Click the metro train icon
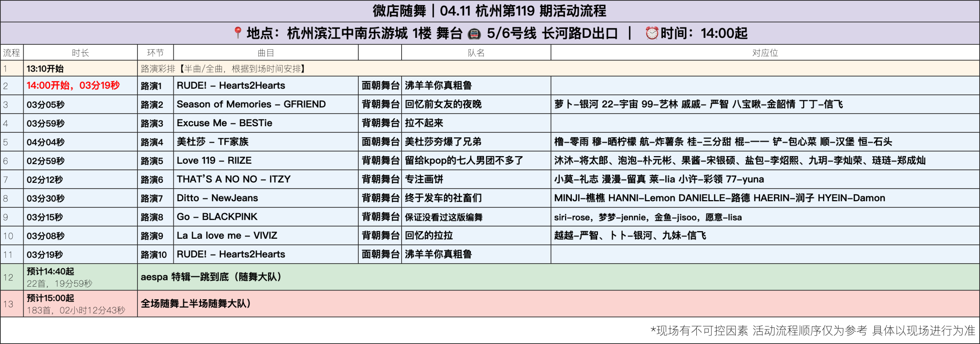 (x=474, y=34)
